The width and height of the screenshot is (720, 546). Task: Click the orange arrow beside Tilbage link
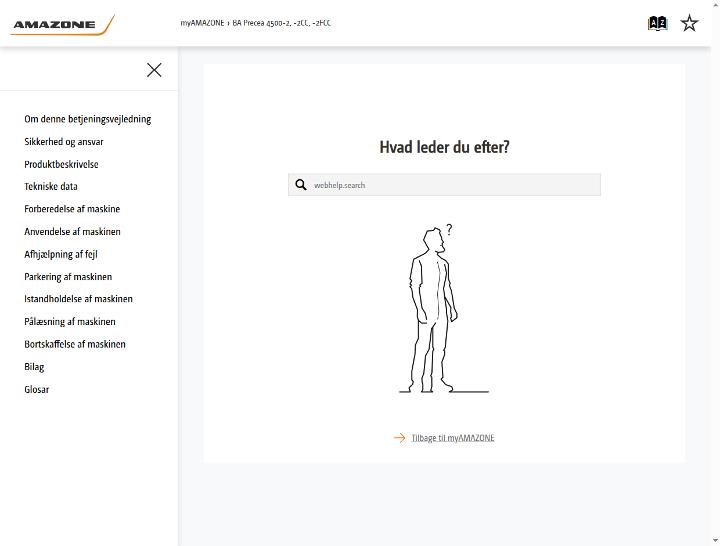[399, 438]
